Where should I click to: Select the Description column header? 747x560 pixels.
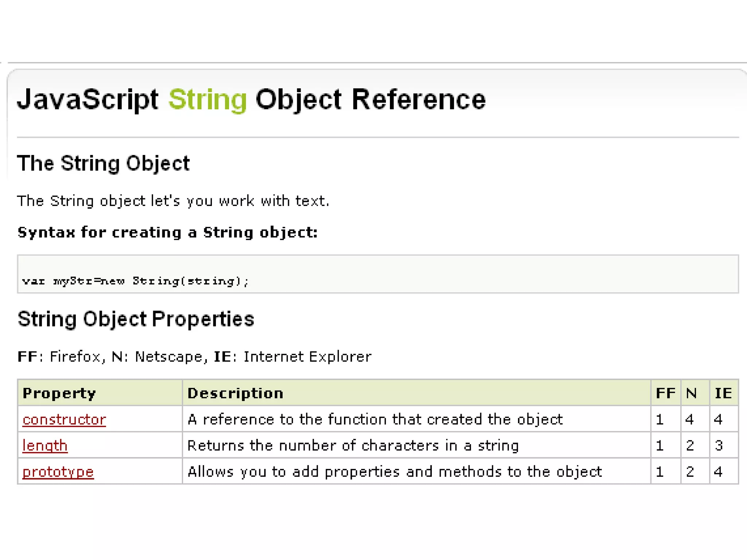click(x=235, y=393)
